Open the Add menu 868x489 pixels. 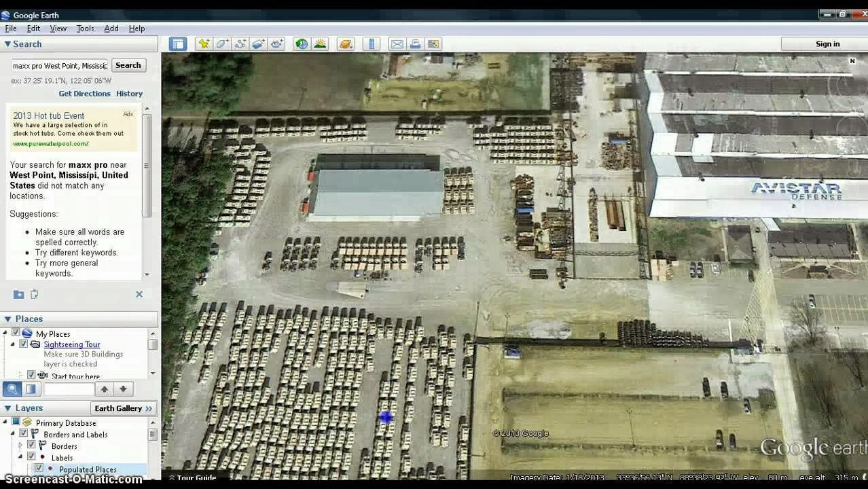pos(111,29)
